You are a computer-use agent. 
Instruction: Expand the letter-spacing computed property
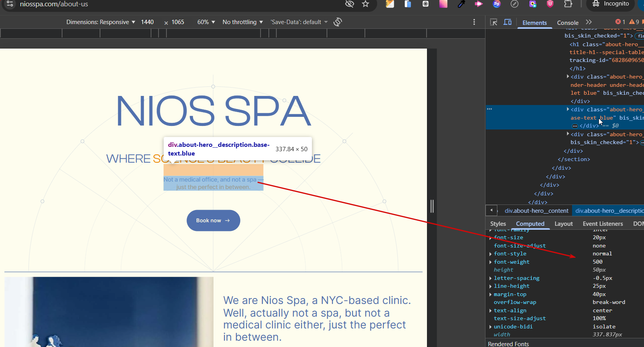point(491,278)
